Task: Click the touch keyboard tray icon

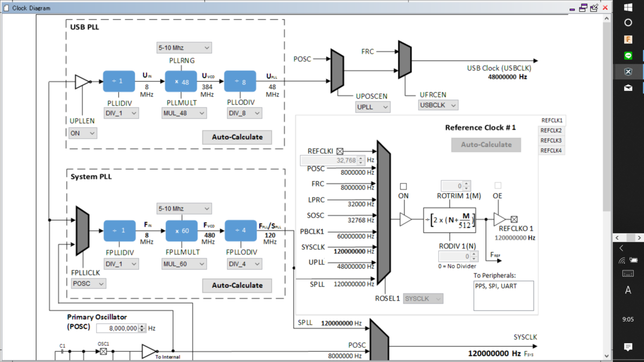Action: pos(628,274)
